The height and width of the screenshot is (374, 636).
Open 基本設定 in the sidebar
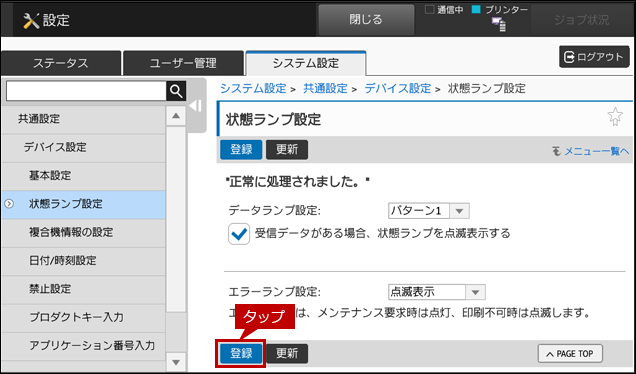coord(83,176)
